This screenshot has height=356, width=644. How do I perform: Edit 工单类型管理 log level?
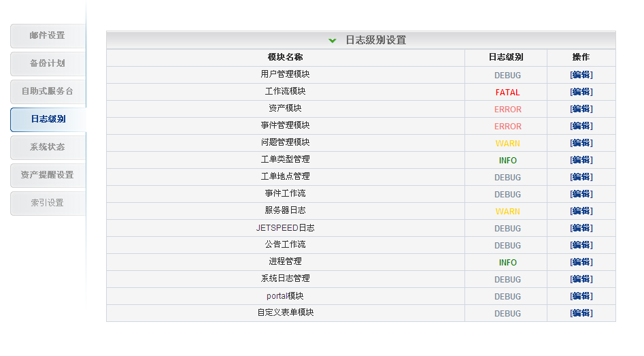point(581,160)
